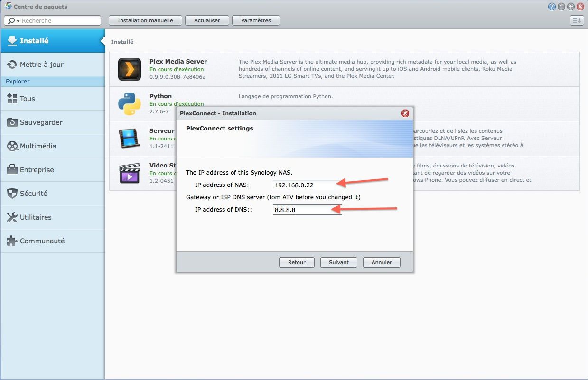
Task: Click the Plex Media Server package icon
Action: 130,69
